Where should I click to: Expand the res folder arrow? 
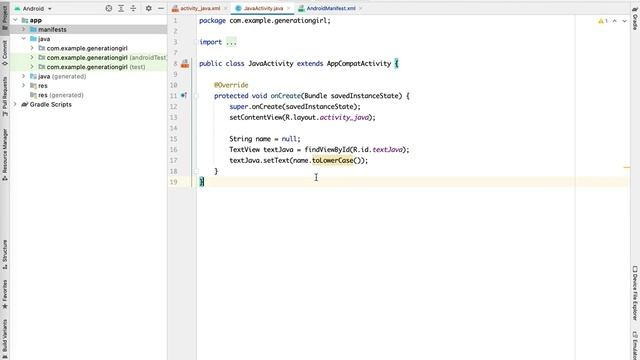click(x=24, y=86)
